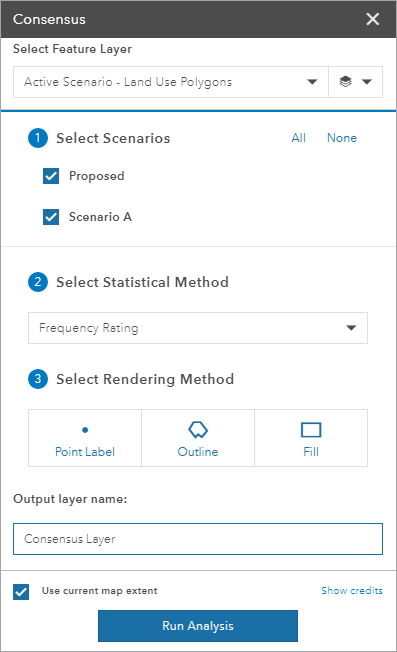Viewport: 397px width, 652px height.
Task: Pick the Fill rectangle icon
Action: click(x=311, y=430)
